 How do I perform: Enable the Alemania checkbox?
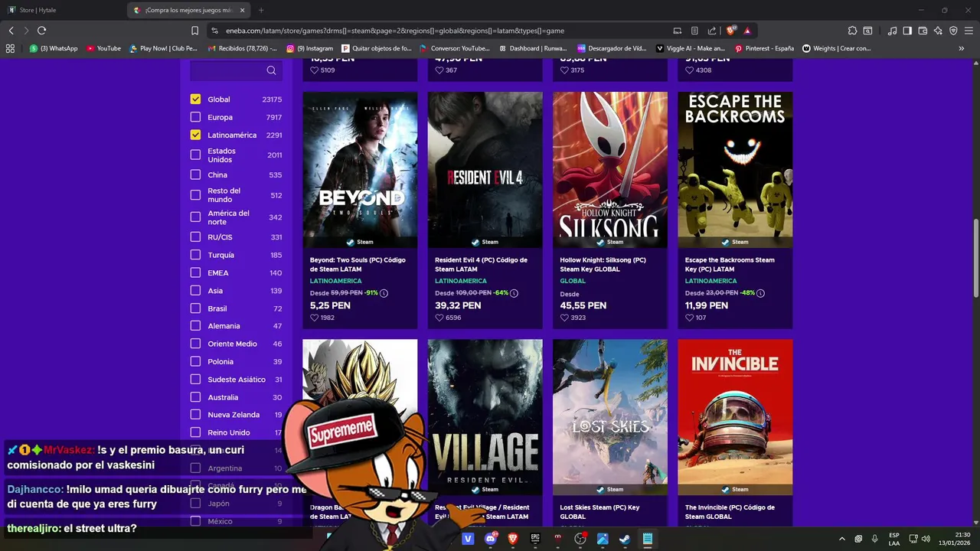(x=195, y=326)
